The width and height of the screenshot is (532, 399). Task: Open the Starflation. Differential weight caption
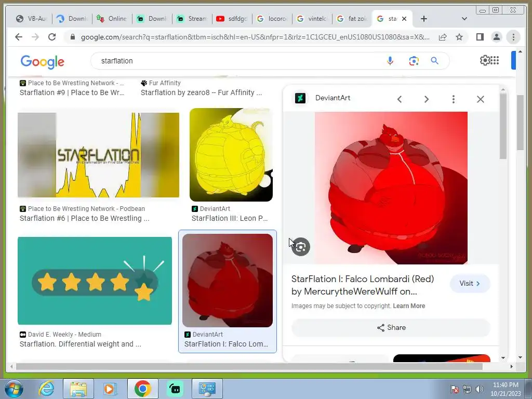point(81,344)
